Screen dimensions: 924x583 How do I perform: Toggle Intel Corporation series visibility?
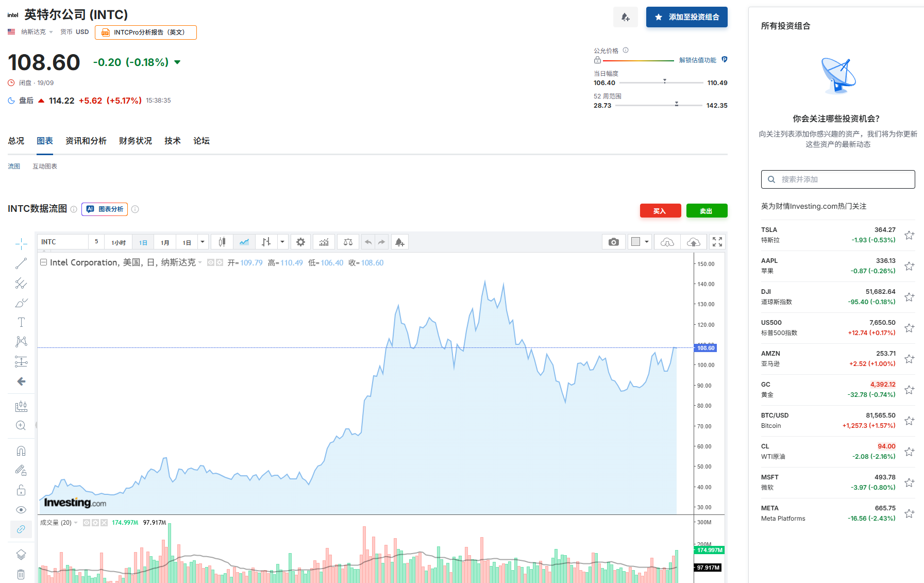pos(210,263)
